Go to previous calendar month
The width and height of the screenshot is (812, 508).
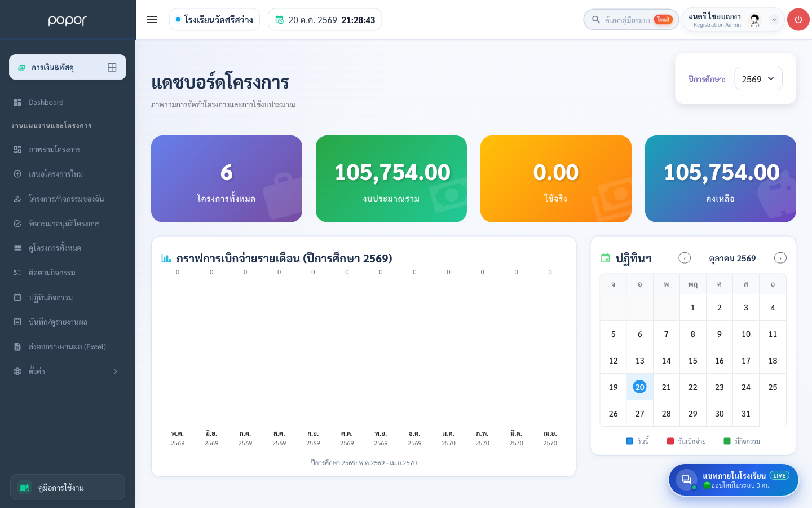pos(685,258)
